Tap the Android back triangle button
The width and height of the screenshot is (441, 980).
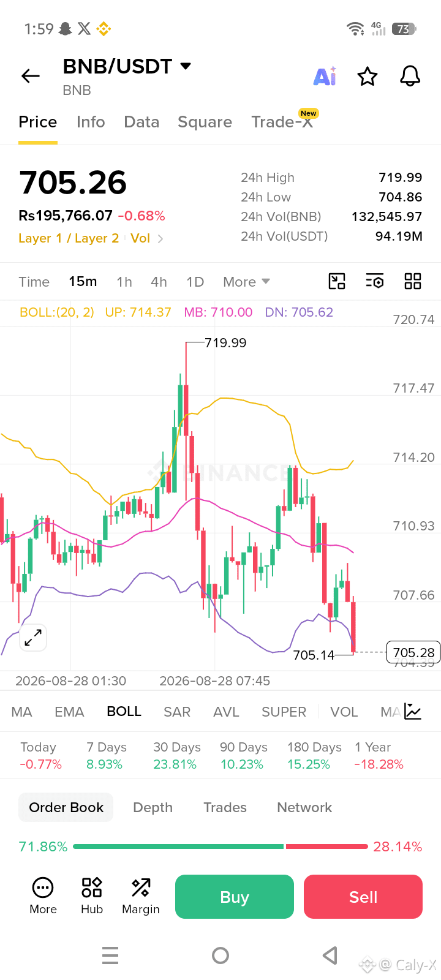(330, 956)
